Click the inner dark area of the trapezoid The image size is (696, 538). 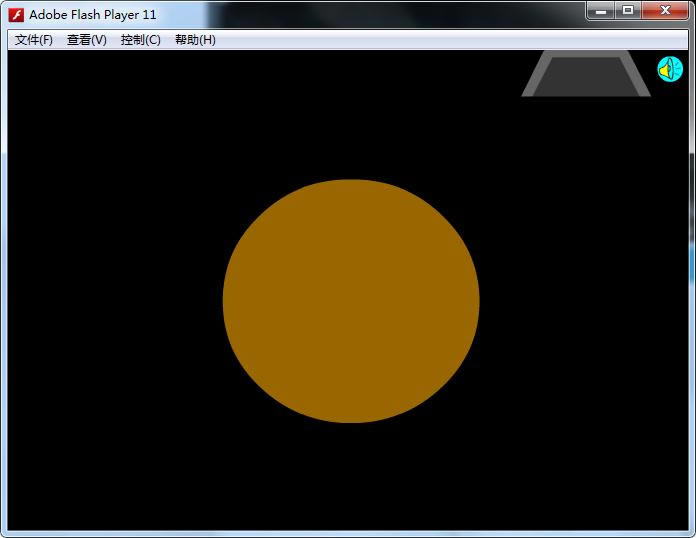pyautogui.click(x=586, y=77)
